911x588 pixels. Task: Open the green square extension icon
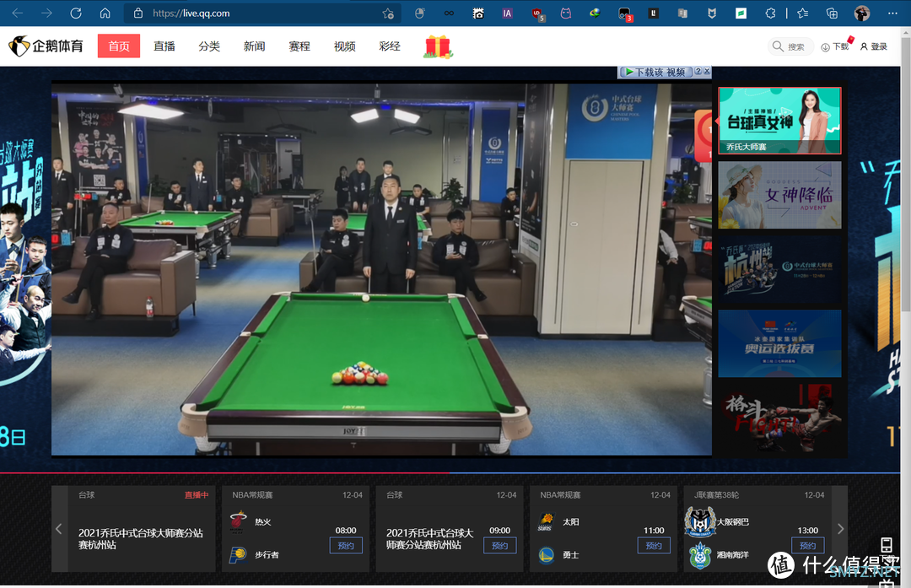point(741,13)
